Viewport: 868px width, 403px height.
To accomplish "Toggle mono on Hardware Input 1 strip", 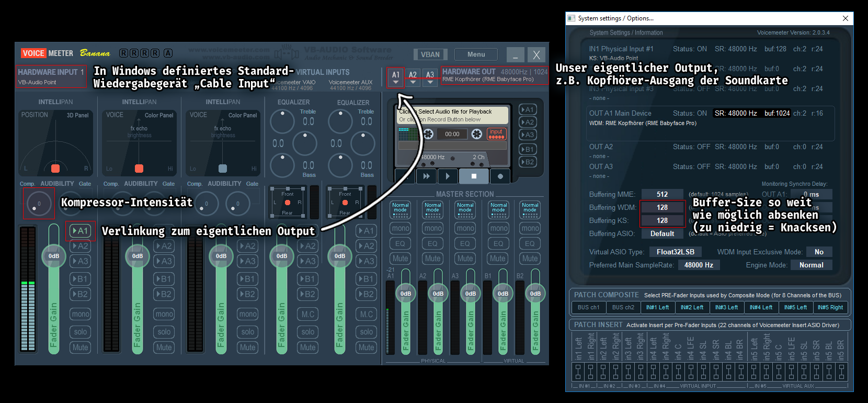I will [x=81, y=314].
